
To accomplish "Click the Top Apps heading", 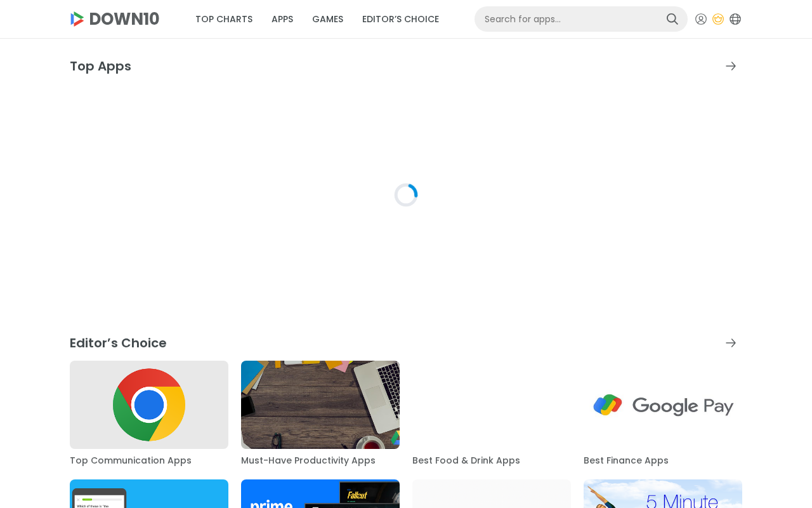I will [100, 66].
